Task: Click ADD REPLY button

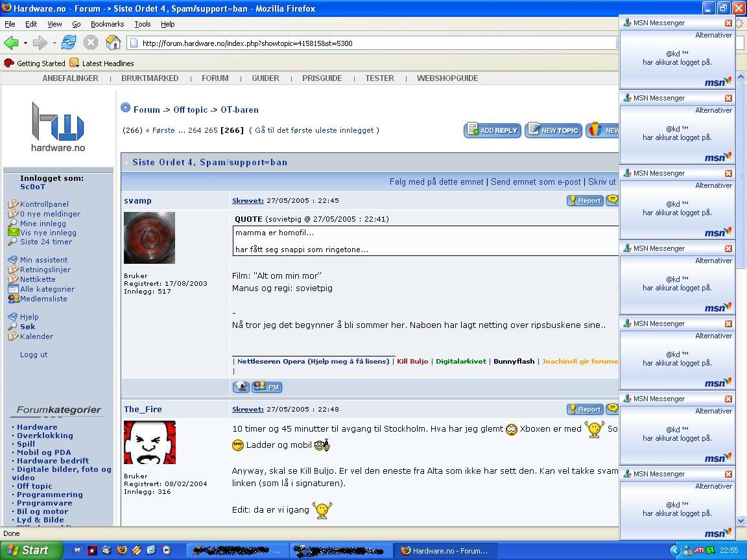Action: (x=493, y=130)
